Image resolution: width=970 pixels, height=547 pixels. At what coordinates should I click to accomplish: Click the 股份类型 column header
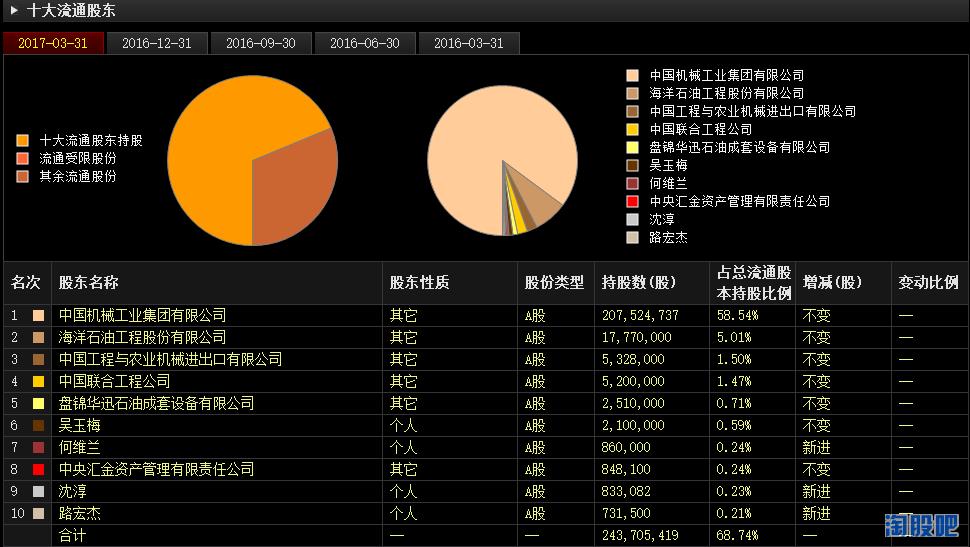coord(554,283)
